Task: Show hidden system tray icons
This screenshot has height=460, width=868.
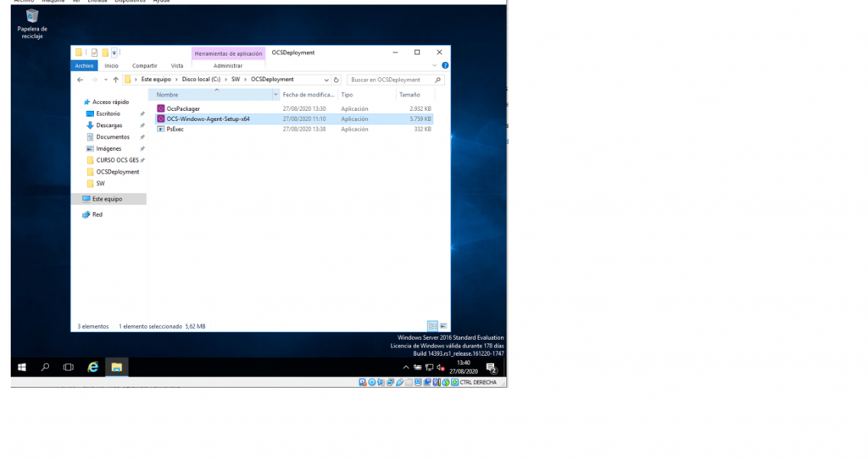Action: click(406, 367)
